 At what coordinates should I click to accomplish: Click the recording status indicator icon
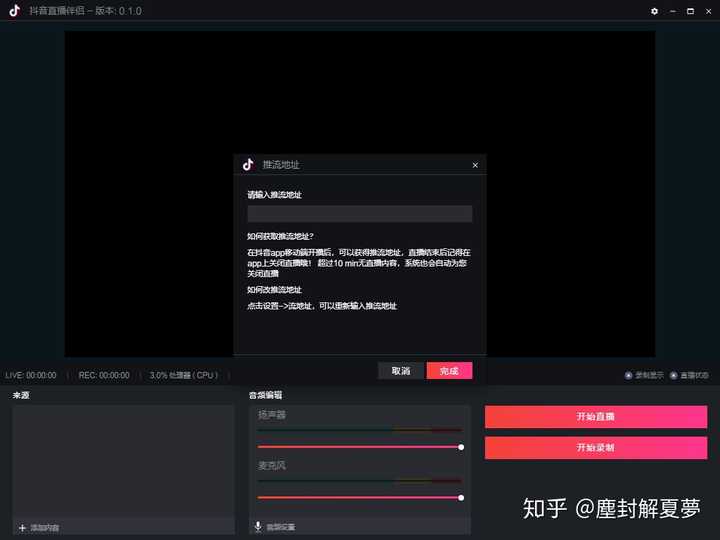(629, 375)
